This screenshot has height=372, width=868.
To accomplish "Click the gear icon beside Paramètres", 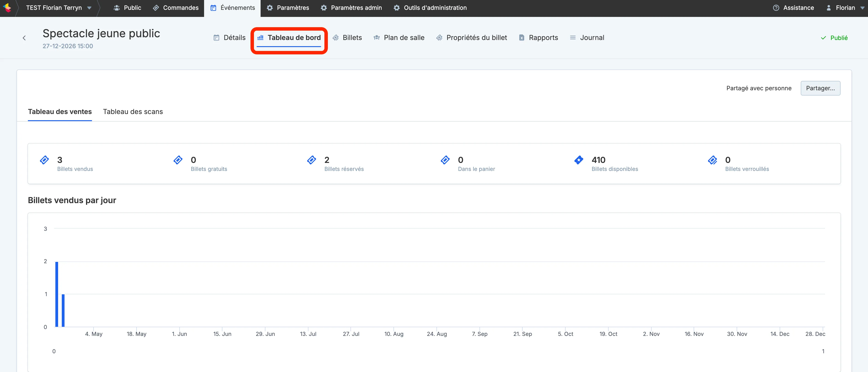I will 270,8.
